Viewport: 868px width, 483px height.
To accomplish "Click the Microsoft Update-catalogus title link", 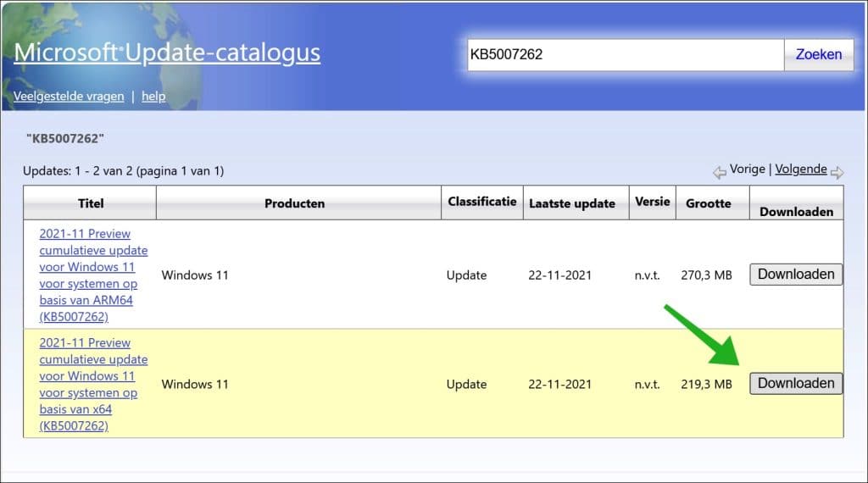I will click(x=167, y=53).
